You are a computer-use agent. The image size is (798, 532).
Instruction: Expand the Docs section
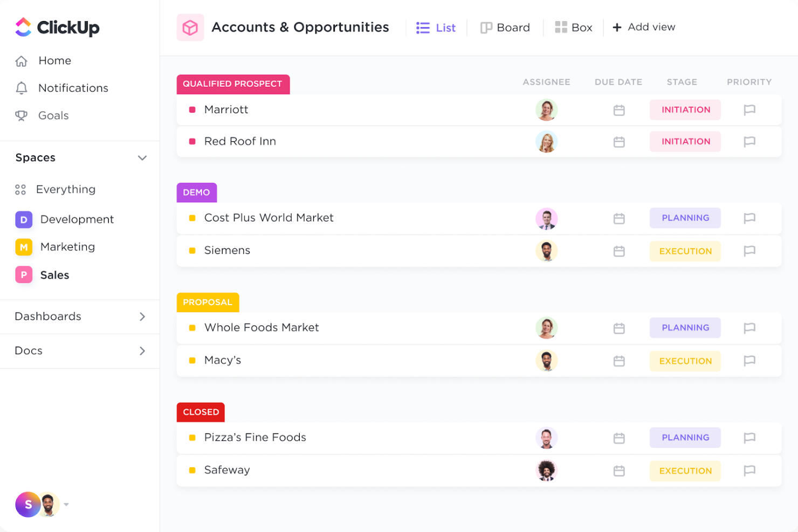point(142,351)
